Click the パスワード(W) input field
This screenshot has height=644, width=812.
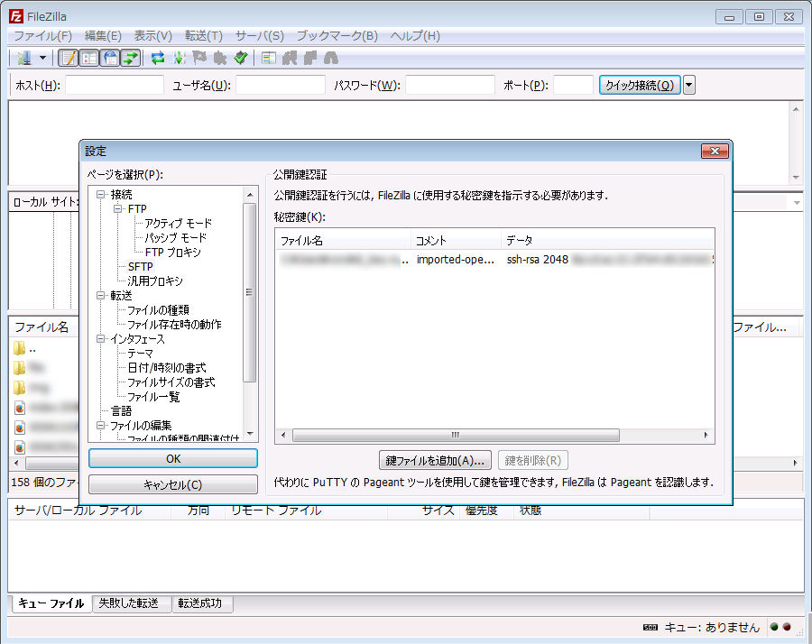point(450,85)
